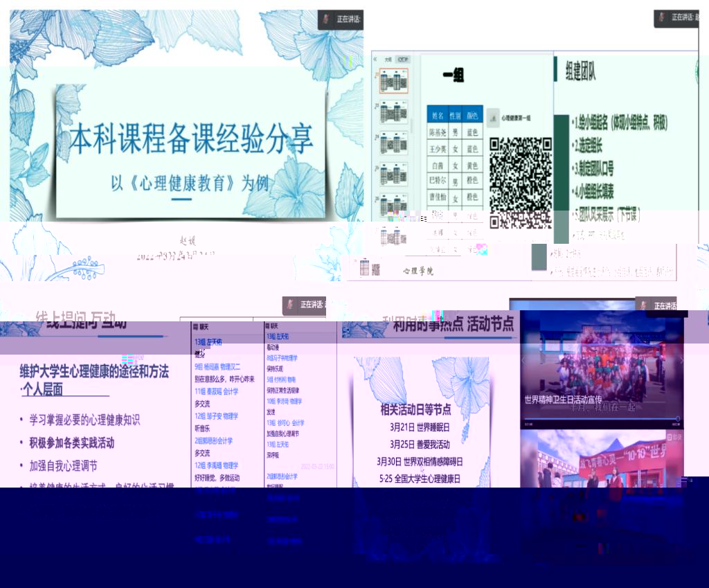Click the 曹佳怡 name cell
709x588 pixels.
[x=438, y=197]
